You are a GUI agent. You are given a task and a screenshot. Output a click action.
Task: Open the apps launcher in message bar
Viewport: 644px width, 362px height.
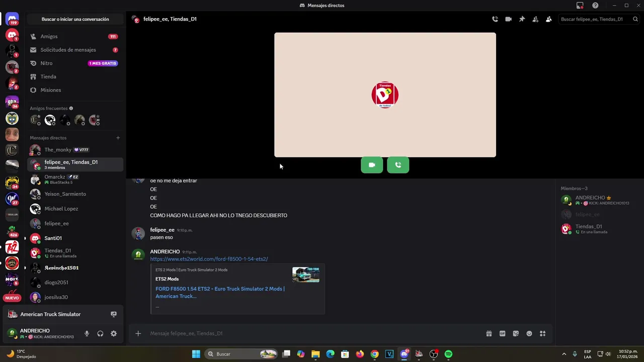[542, 333]
